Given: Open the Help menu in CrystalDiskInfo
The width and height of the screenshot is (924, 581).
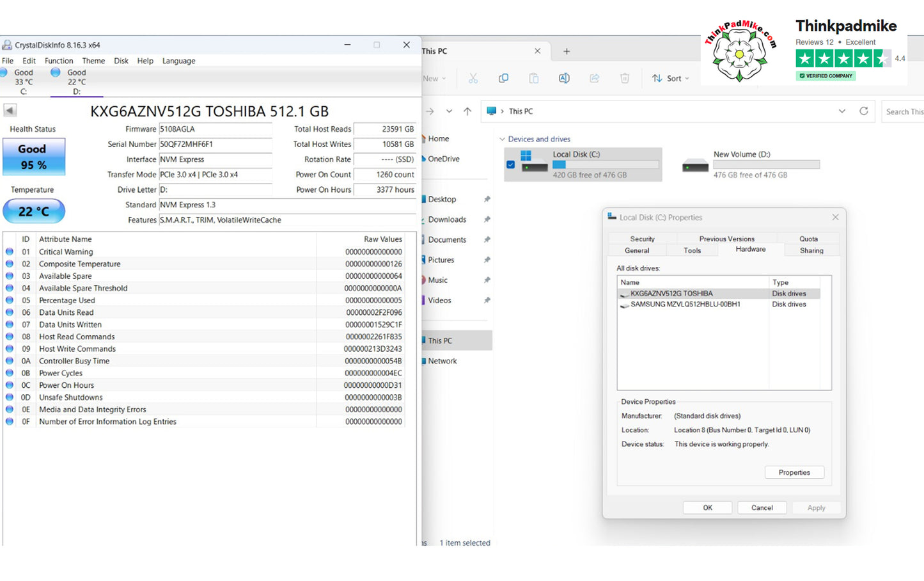Looking at the screenshot, I should tap(145, 61).
